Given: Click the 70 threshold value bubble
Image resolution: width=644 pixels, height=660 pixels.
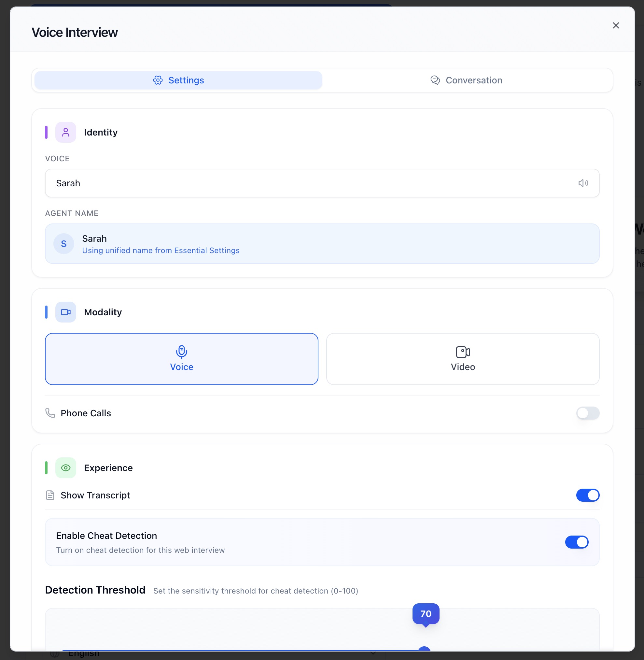Looking at the screenshot, I should tap(426, 614).
